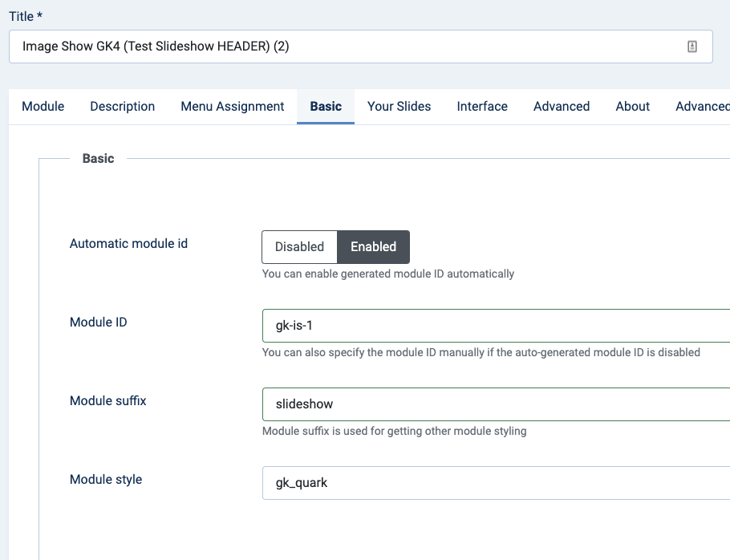The height and width of the screenshot is (560, 730).
Task: Switch to the Interface tab
Action: 482,106
